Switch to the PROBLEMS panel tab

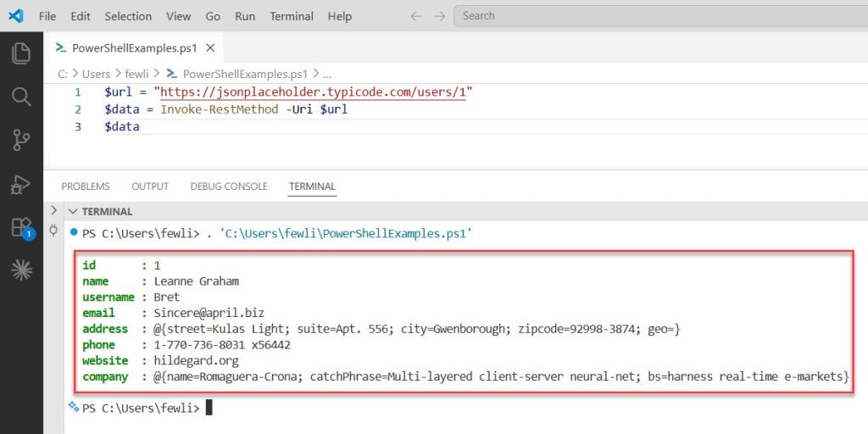[x=86, y=186]
